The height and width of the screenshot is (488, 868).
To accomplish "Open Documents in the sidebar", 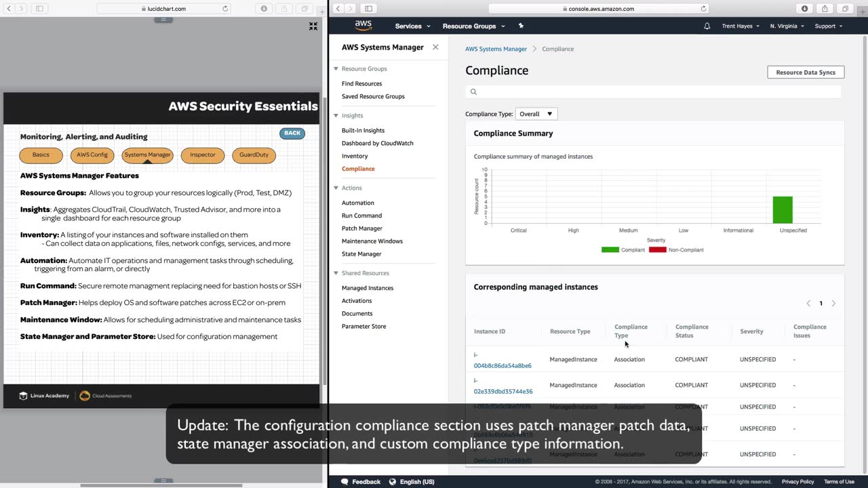I will click(357, 314).
